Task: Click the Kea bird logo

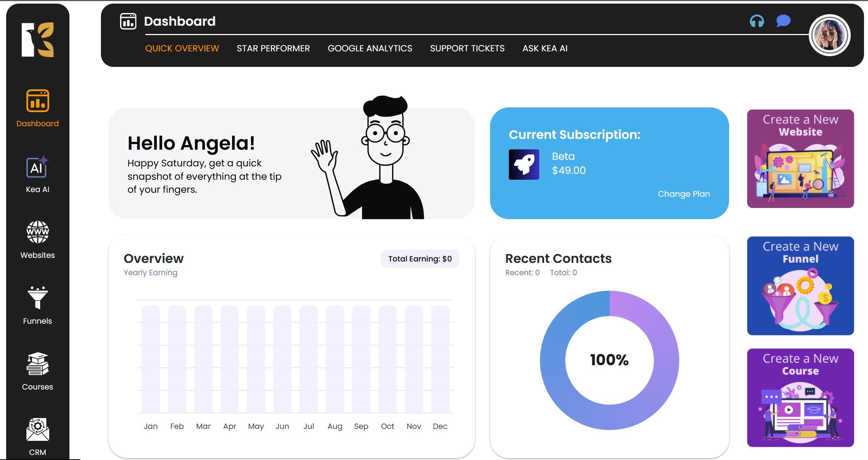Action: (38, 40)
